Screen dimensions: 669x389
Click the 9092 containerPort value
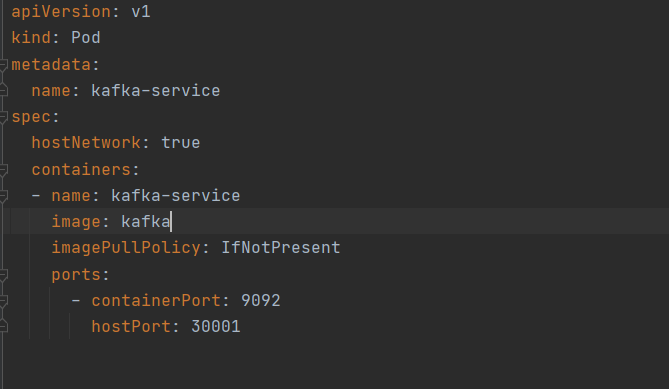click(x=261, y=301)
